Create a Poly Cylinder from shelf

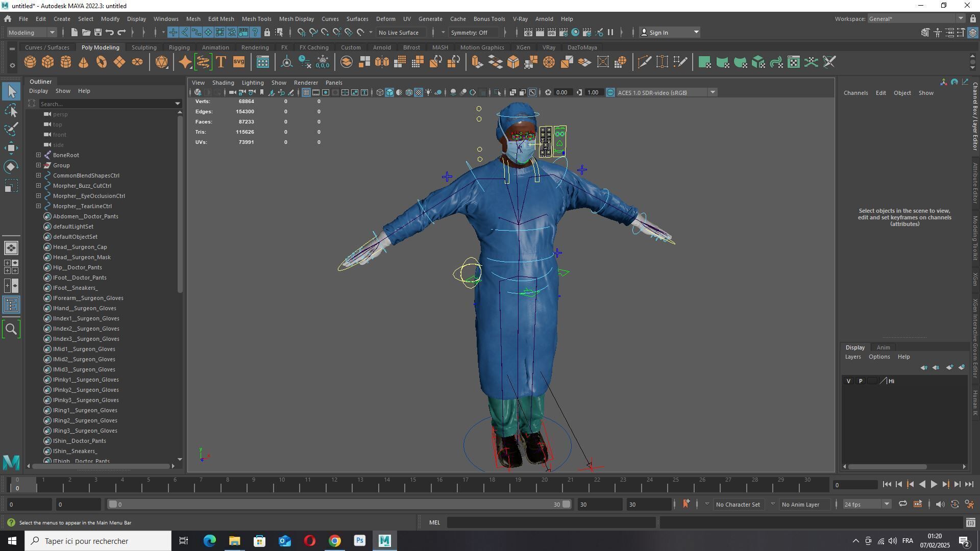[66, 62]
